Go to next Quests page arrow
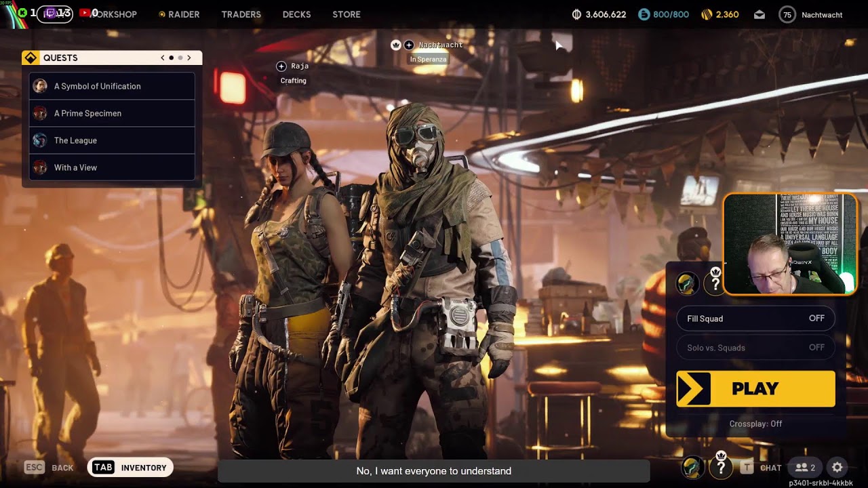Viewport: 868px width, 488px height. [x=189, y=58]
